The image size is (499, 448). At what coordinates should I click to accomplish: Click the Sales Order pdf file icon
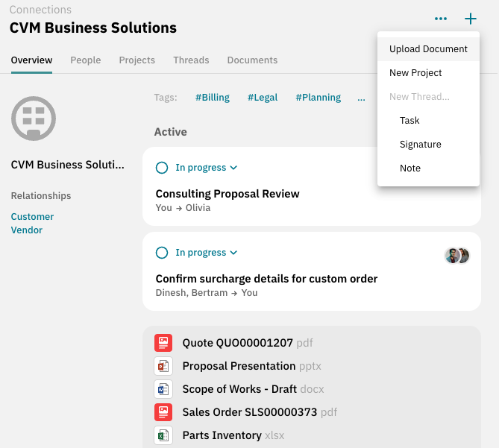click(x=163, y=412)
